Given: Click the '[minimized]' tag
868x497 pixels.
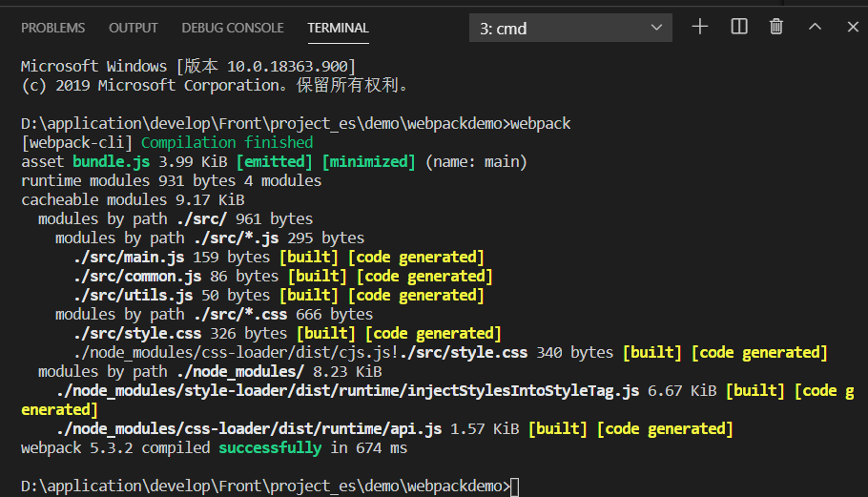Looking at the screenshot, I should 369,161.
